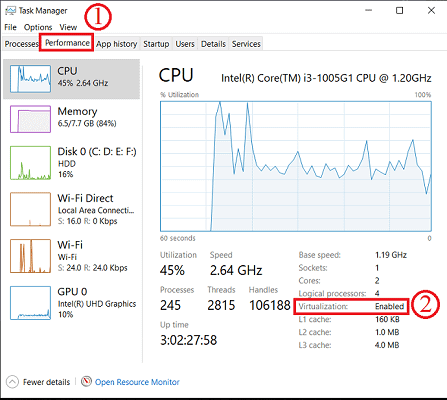
Task: Switch to the Startup tab
Action: click(156, 44)
